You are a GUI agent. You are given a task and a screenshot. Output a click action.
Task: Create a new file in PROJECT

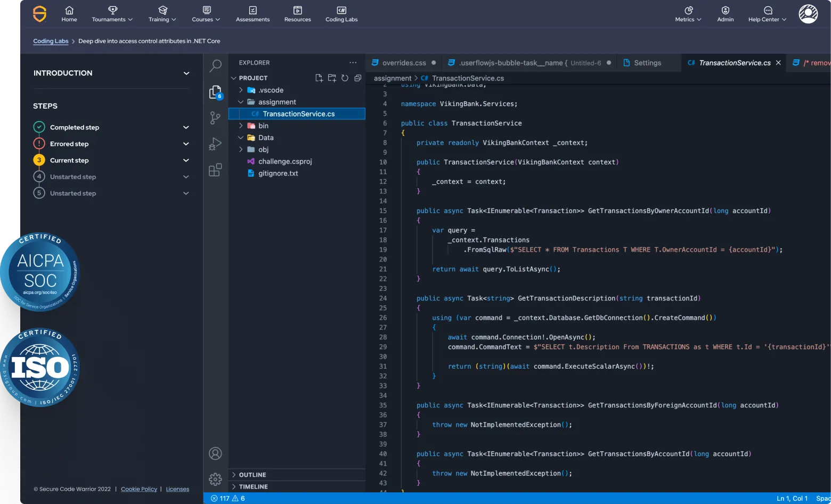click(x=319, y=78)
